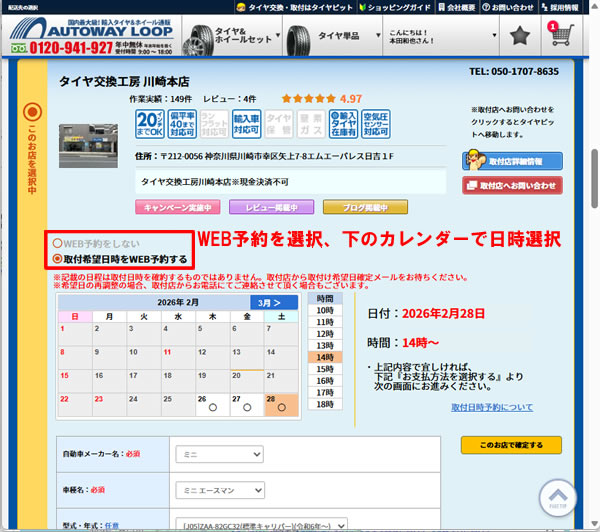The image size is (600, 532).
Task: Confirm with このお店で確定する button
Action: (511, 444)
